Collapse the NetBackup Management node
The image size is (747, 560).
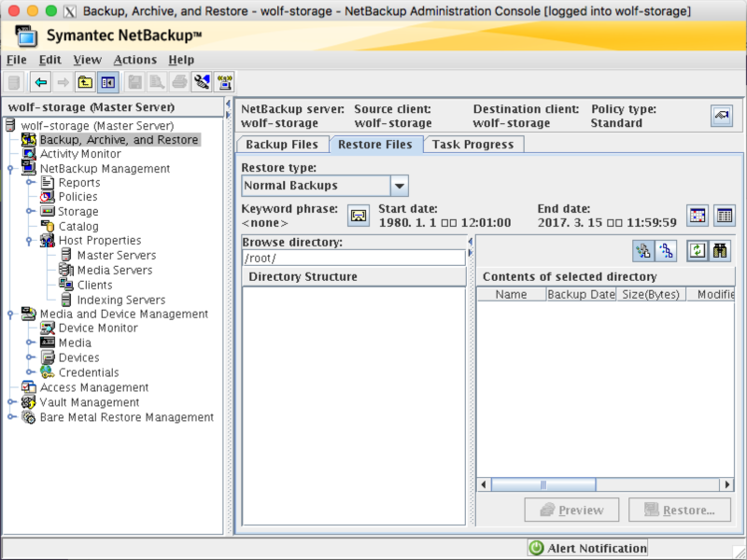pyautogui.click(x=10, y=169)
